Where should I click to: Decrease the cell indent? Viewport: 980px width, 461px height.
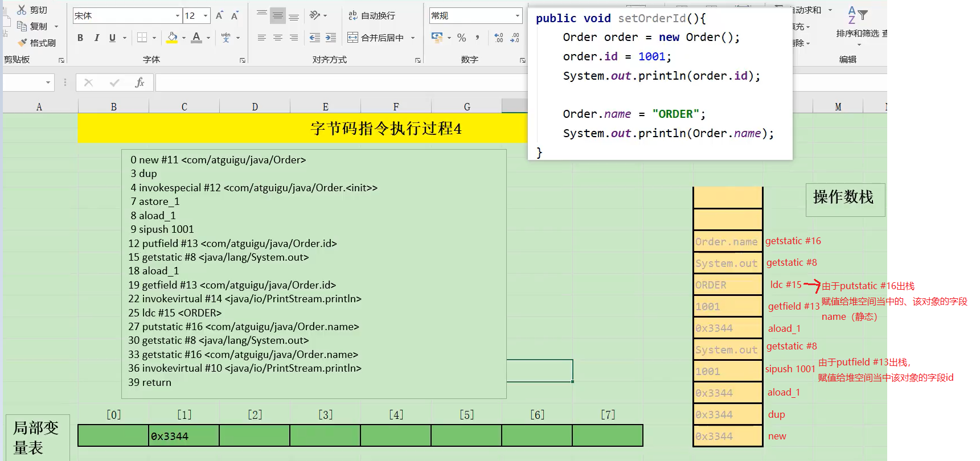pyautogui.click(x=314, y=38)
